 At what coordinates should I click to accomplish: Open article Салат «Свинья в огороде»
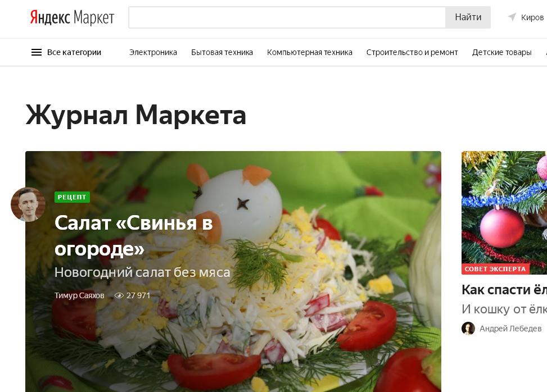pyautogui.click(x=134, y=235)
